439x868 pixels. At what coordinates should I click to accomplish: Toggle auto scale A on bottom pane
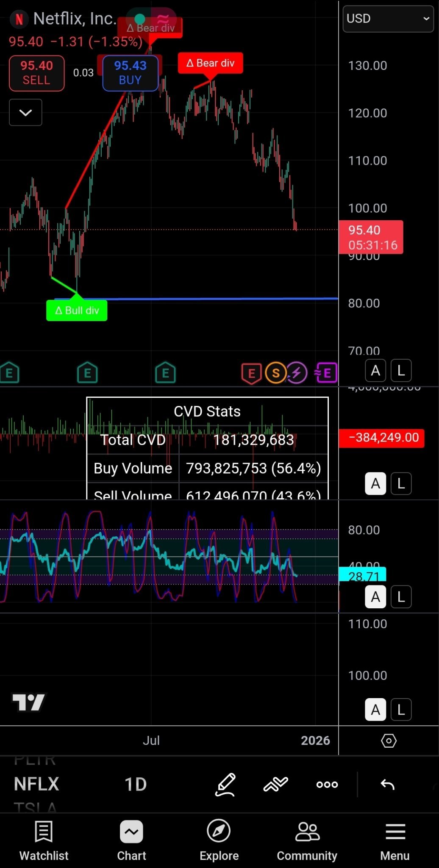pyautogui.click(x=375, y=710)
